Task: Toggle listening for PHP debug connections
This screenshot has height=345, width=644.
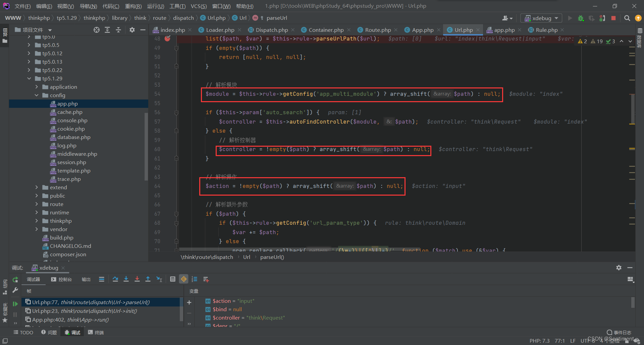Action: [602, 18]
